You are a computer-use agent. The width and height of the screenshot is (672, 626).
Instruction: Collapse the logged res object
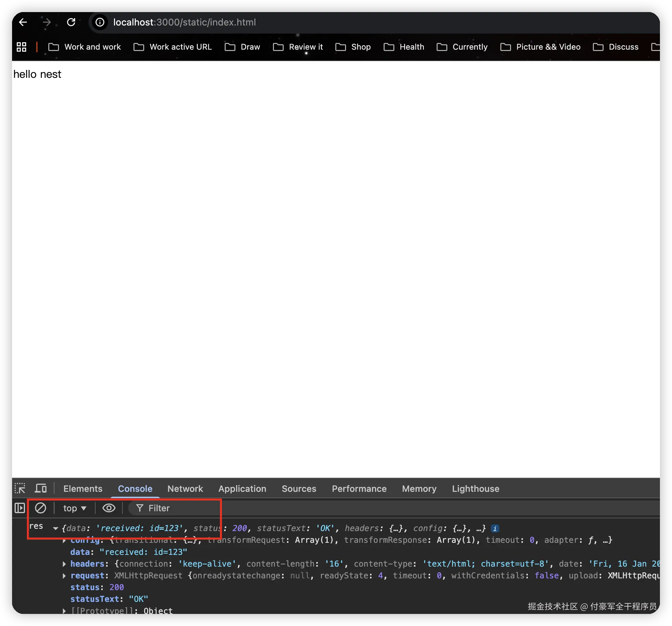[56, 528]
